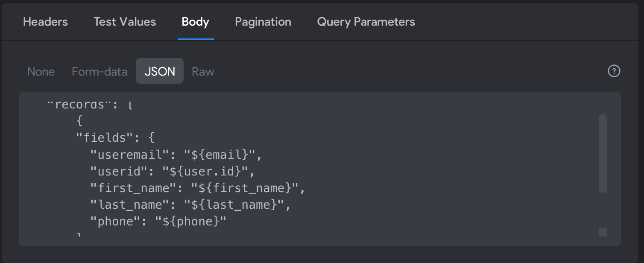Click the editor resize handle square
The width and height of the screenshot is (644, 263).
(603, 232)
